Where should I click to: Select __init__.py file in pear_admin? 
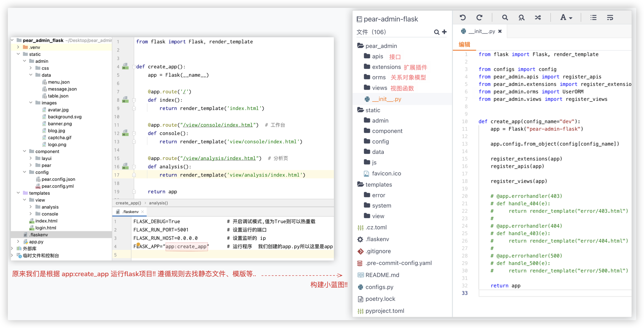(387, 99)
